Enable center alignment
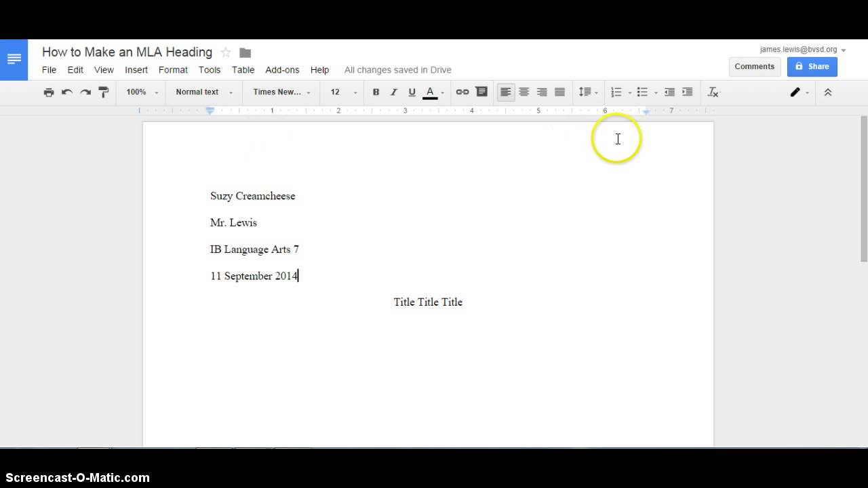Image resolution: width=868 pixels, height=488 pixels. coord(524,92)
